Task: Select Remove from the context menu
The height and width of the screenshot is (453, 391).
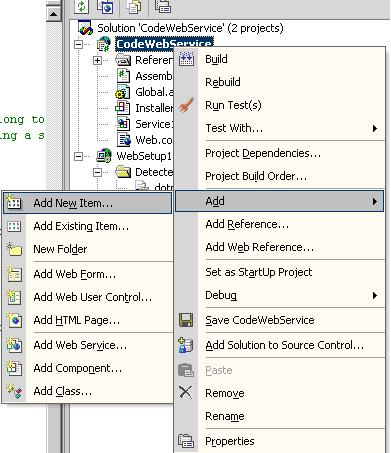Action: (x=280, y=393)
